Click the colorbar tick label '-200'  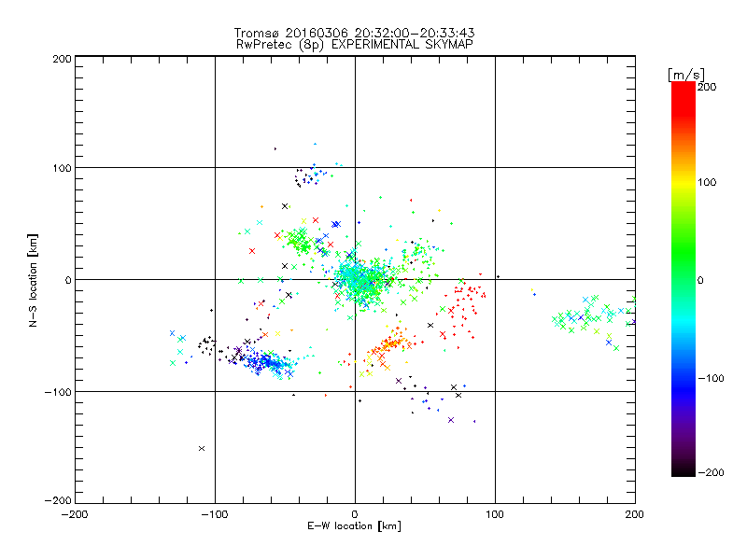pyautogui.click(x=711, y=473)
